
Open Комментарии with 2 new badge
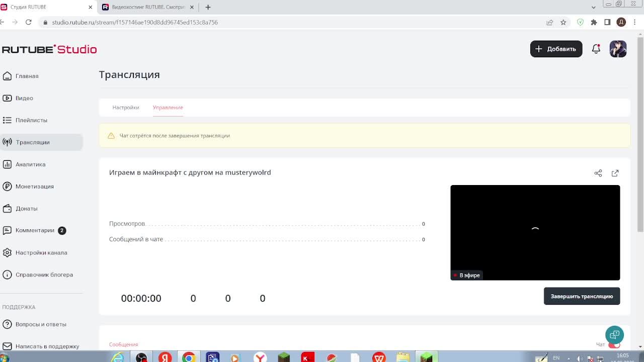point(34,231)
